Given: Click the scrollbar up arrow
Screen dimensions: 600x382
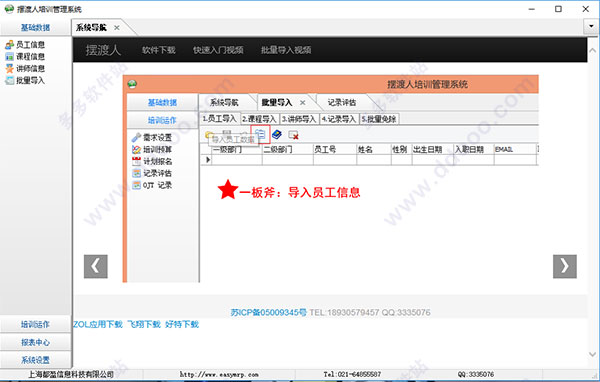Looking at the screenshot, I should point(592,50).
